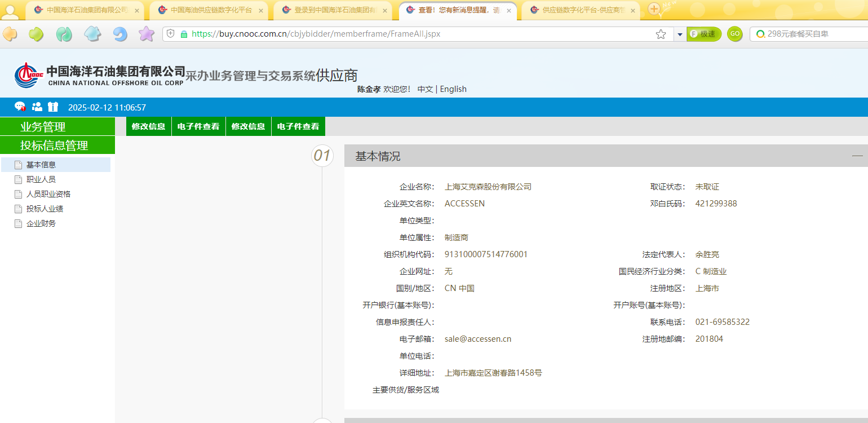Switch language to English
This screenshot has width=868, height=423.
(x=453, y=89)
